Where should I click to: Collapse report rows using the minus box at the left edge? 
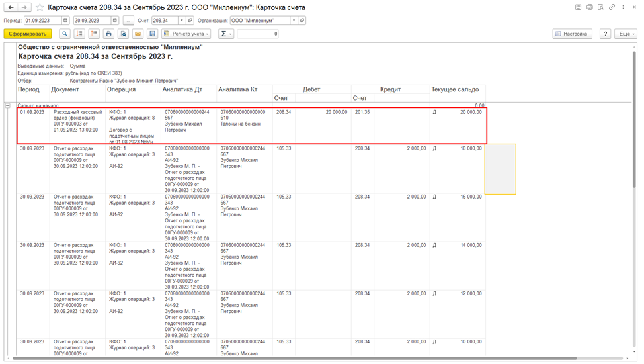pyautogui.click(x=8, y=106)
